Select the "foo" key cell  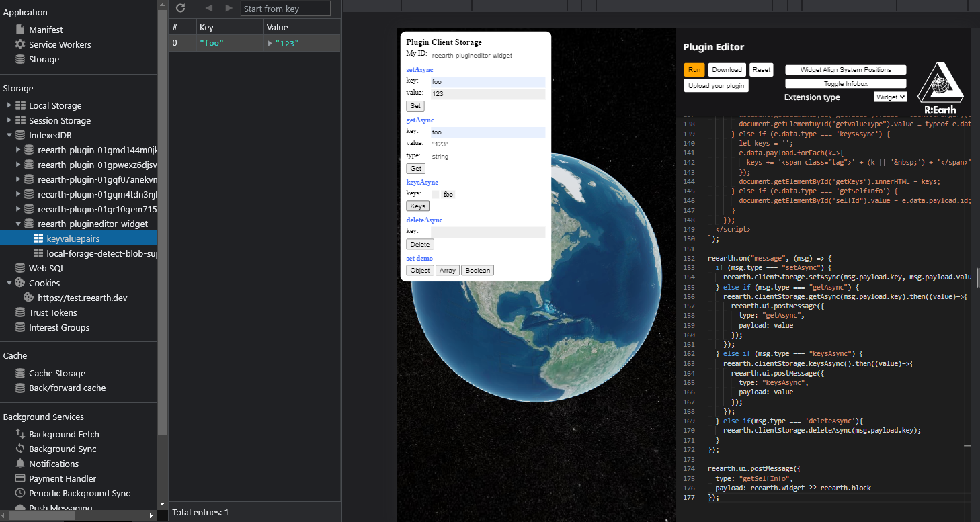pos(230,43)
